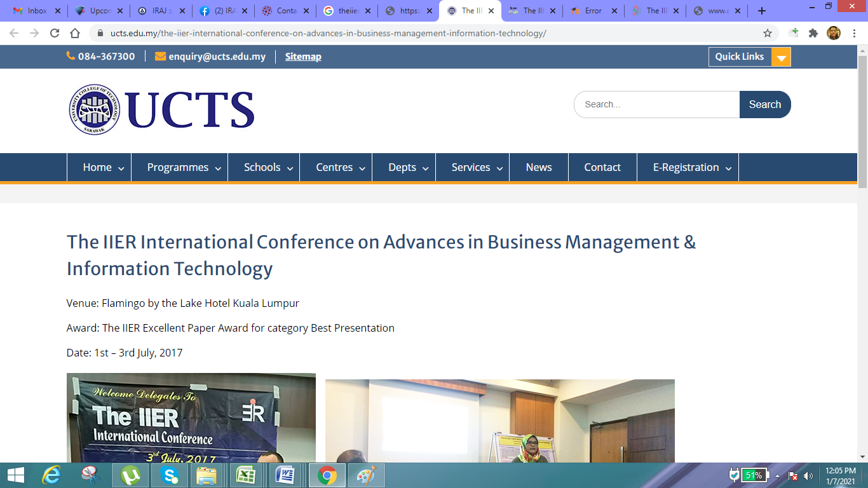868x488 pixels.
Task: Open the News menu item
Action: coord(539,168)
